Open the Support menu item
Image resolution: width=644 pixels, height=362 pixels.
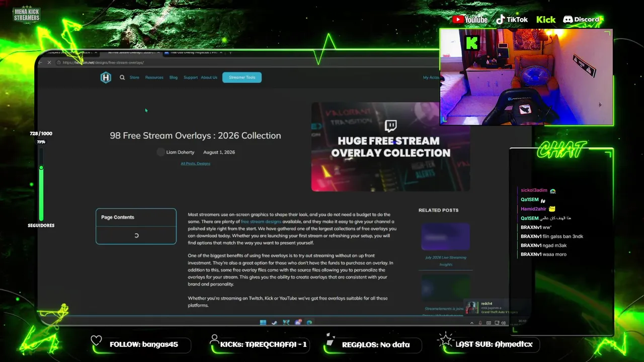tap(191, 77)
